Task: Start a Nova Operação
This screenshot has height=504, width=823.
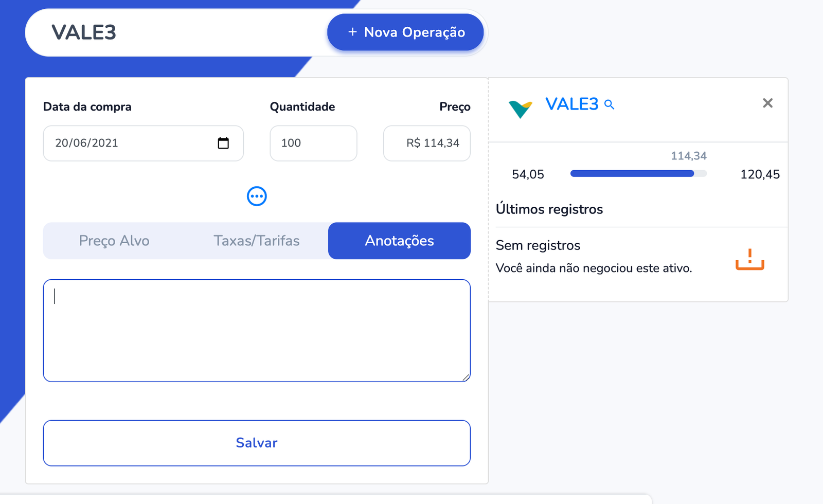Action: click(405, 32)
